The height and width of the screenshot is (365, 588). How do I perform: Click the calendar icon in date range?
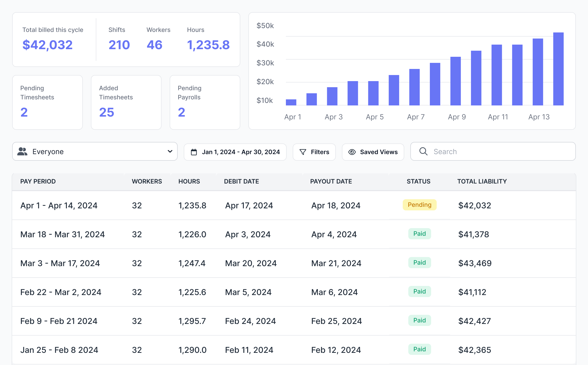click(x=194, y=152)
